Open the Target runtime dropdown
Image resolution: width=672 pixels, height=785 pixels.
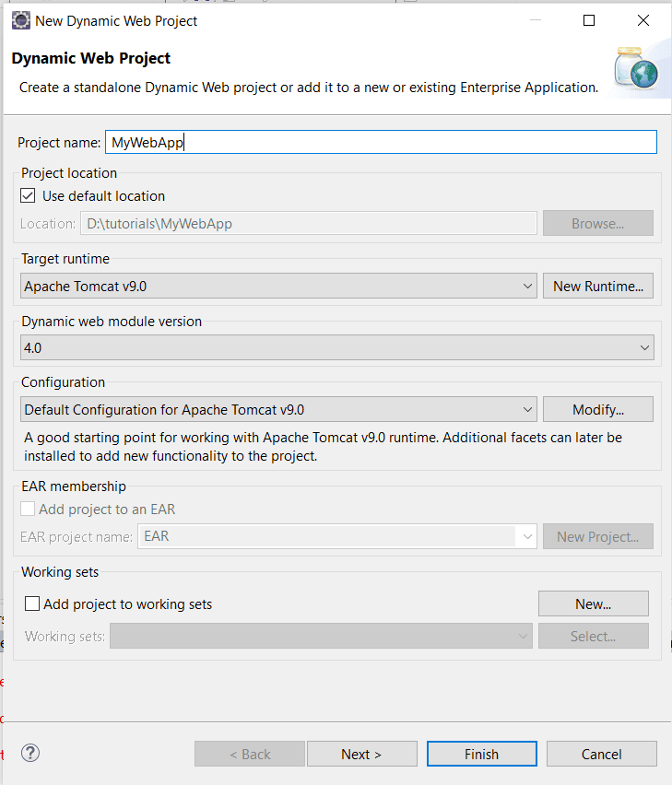[526, 286]
